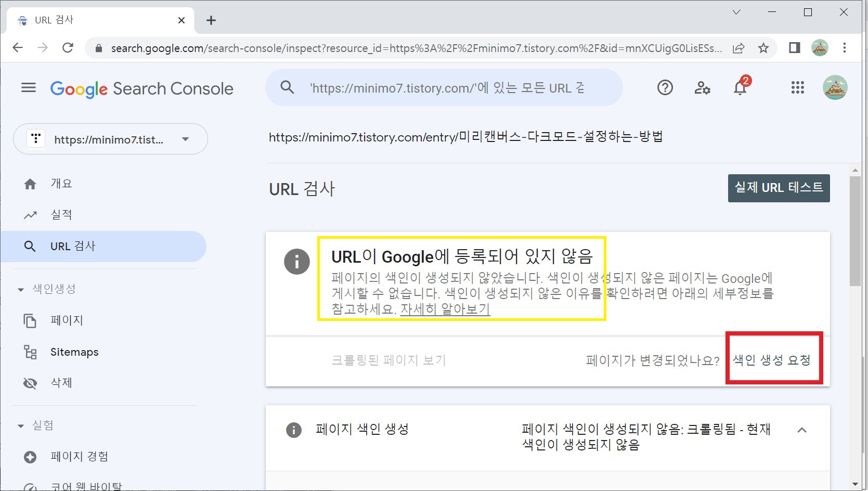Click scrollbar down arrow

tap(855, 485)
